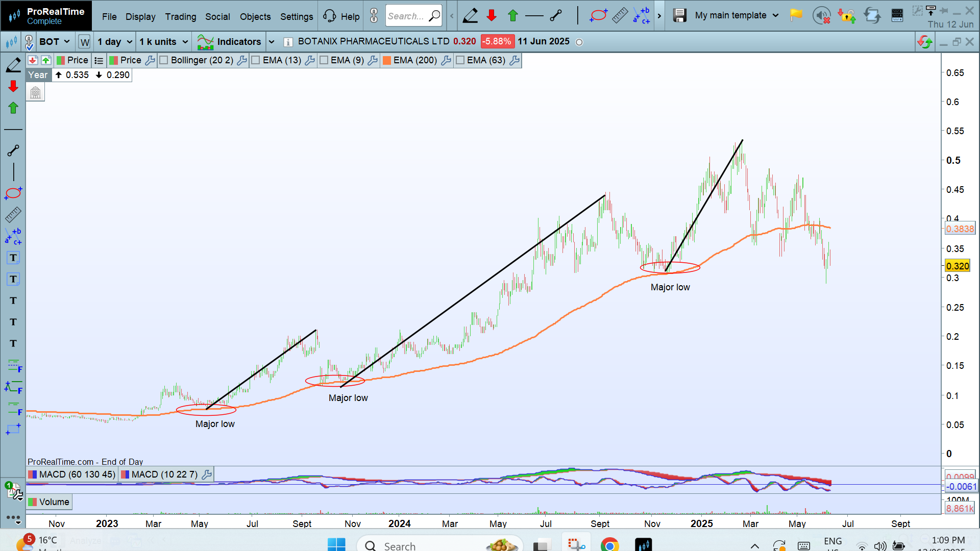Open MACD (10 22 7) settings wrench

pos(206,474)
